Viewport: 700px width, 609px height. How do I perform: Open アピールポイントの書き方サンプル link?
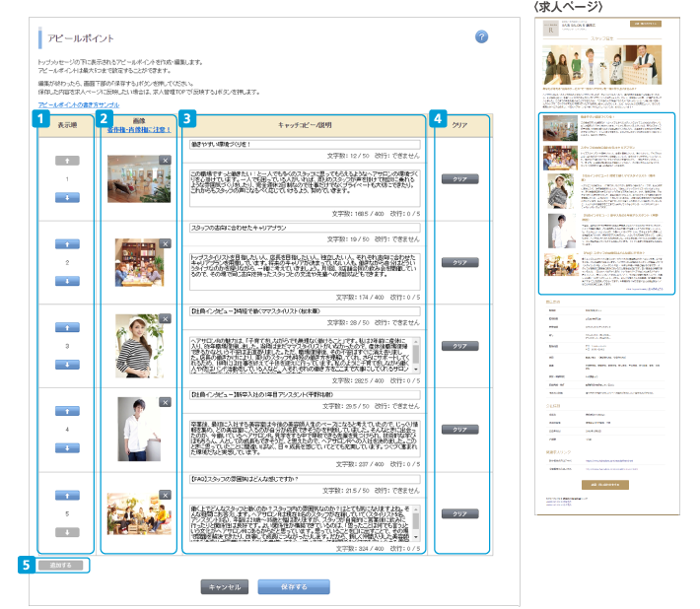[x=79, y=103]
